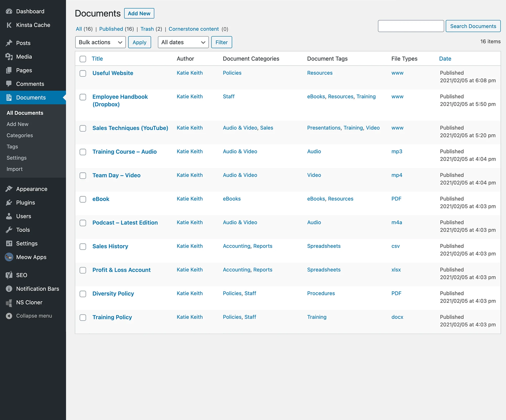Screen dimensions: 506x420
Task: Select the Training Policy row checkbox
Action: (83, 318)
